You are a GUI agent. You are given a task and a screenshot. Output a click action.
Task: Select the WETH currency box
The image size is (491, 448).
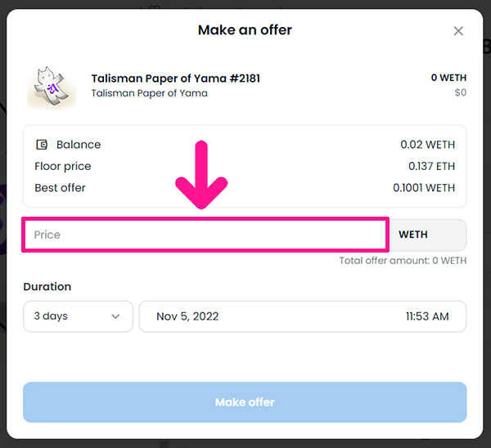[427, 235]
